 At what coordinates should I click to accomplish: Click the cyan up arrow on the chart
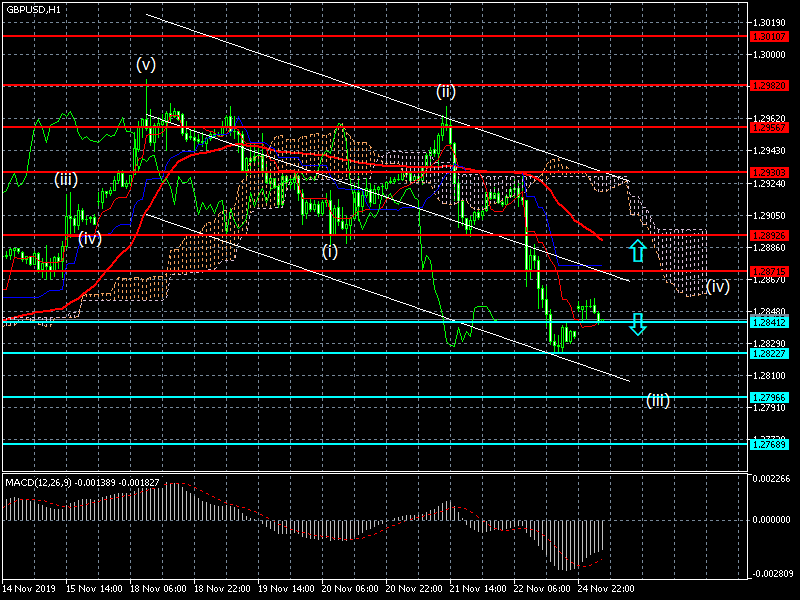pos(637,251)
